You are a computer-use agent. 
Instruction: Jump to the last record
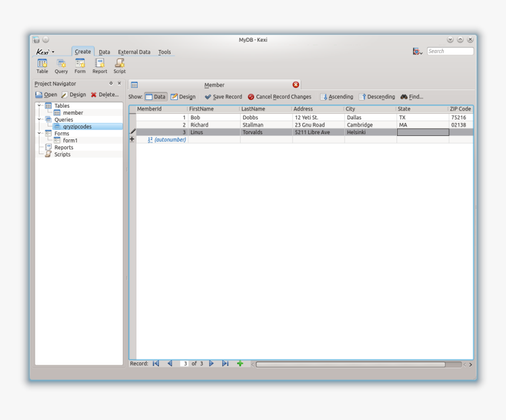[225, 364]
